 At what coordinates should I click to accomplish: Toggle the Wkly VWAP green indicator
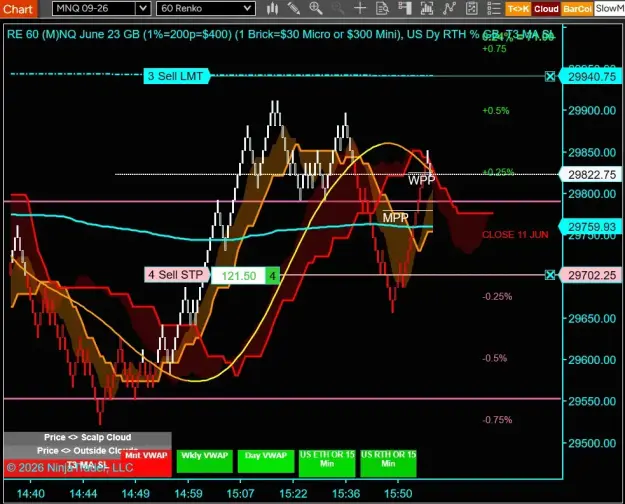[x=204, y=461]
